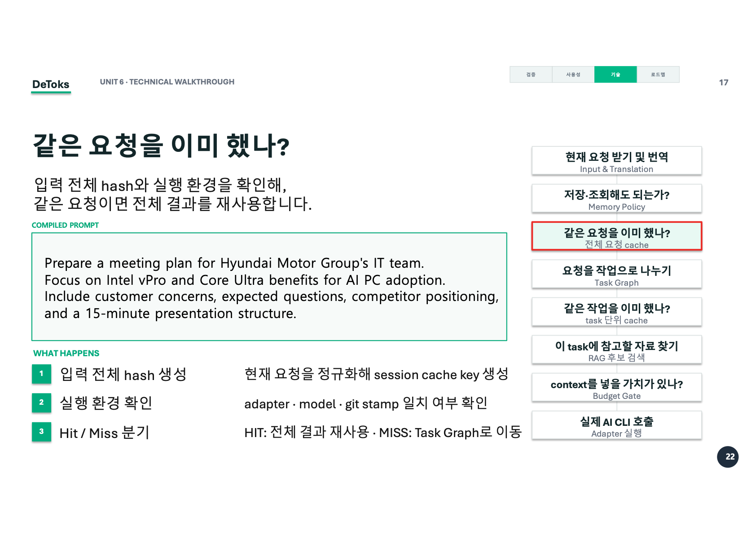Go to the 로드맵 tab
Screen dimensions: 756x535
pyautogui.click(x=658, y=75)
